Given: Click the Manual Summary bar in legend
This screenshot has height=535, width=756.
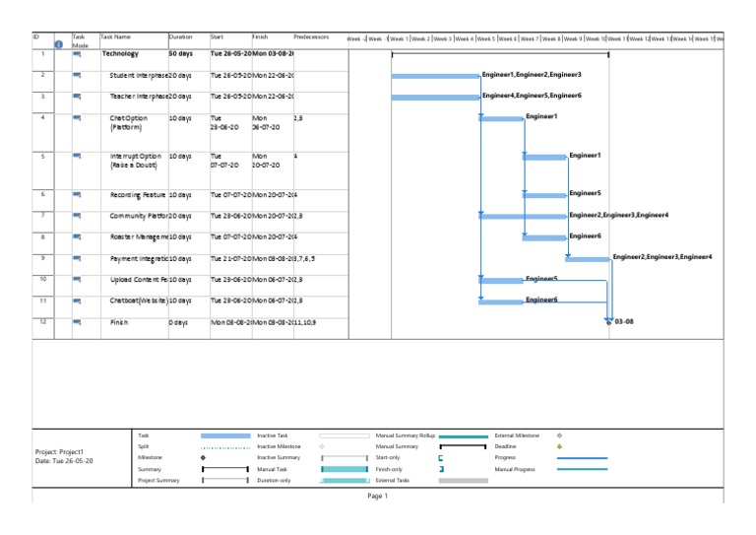Looking at the screenshot, I should (x=463, y=446).
